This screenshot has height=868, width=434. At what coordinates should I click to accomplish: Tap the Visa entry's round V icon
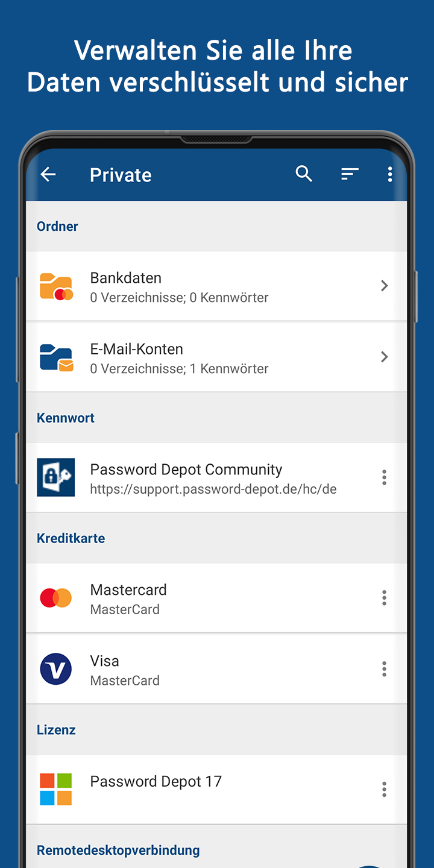[x=56, y=669]
